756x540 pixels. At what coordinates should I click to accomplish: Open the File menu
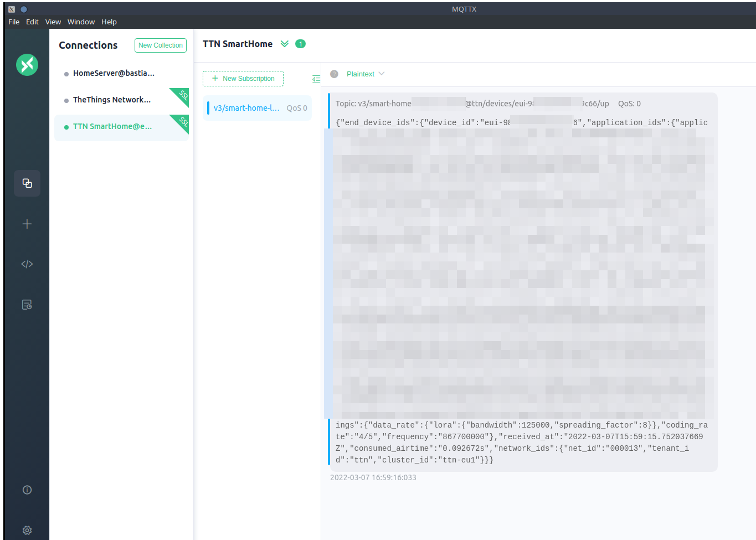coord(13,22)
